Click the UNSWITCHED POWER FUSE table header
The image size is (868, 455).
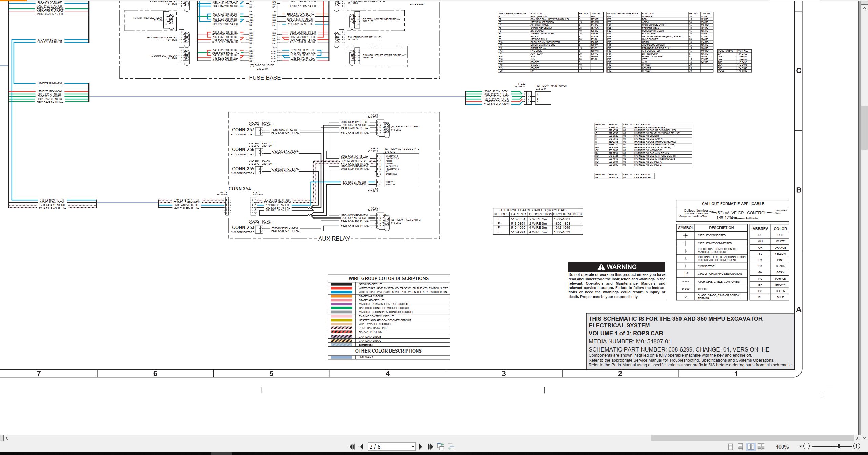(x=623, y=14)
